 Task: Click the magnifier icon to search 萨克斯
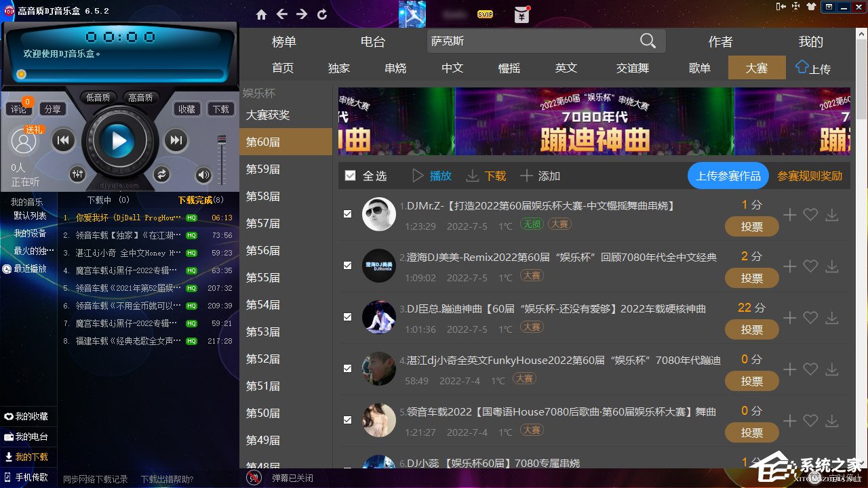[x=647, y=41]
